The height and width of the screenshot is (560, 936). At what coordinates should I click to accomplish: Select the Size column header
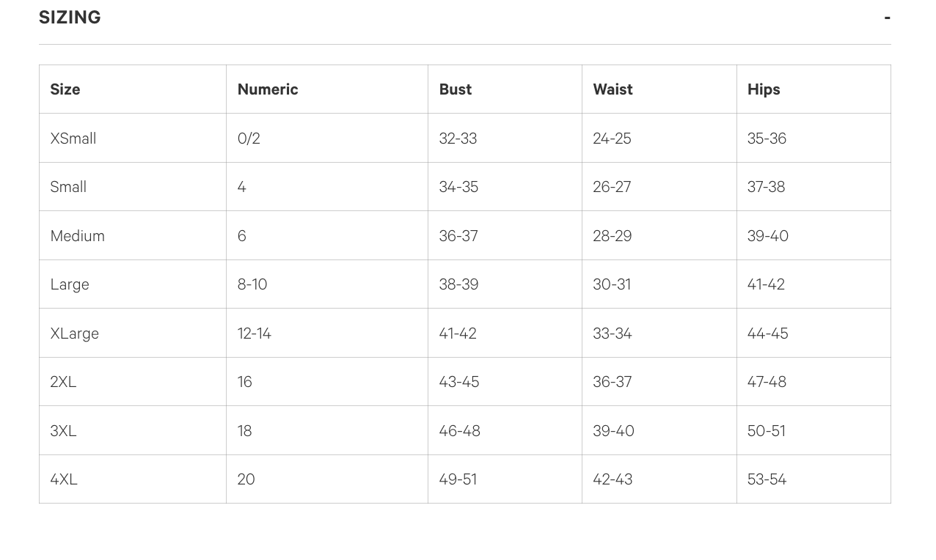65,89
